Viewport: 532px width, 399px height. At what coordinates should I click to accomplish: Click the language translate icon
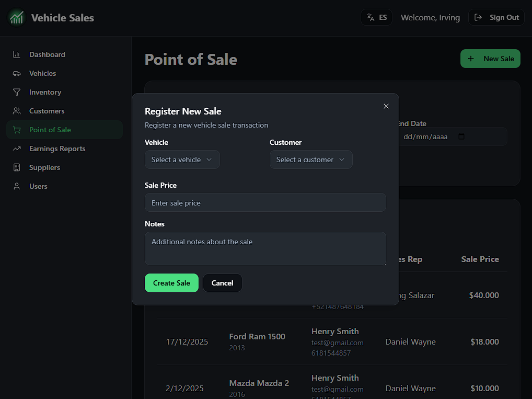371,17
